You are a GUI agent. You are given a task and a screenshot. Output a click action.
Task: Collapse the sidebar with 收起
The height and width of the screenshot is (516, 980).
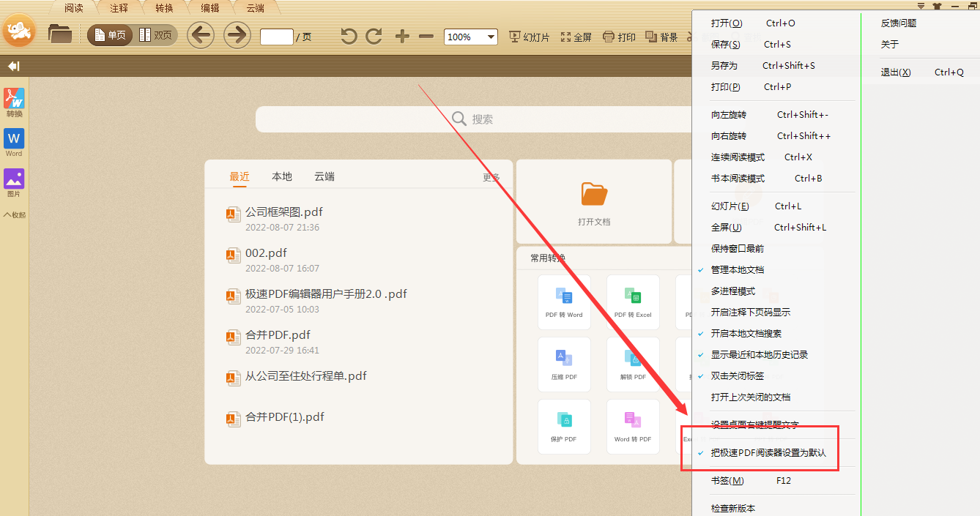click(15, 215)
